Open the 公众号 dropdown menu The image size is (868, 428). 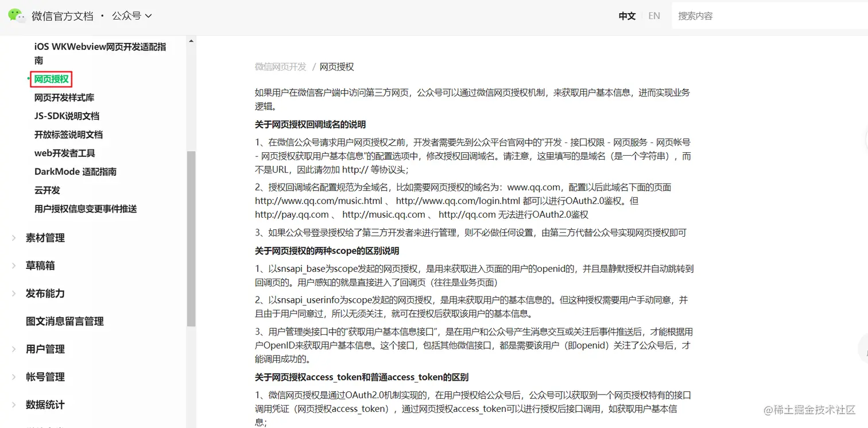coord(131,16)
